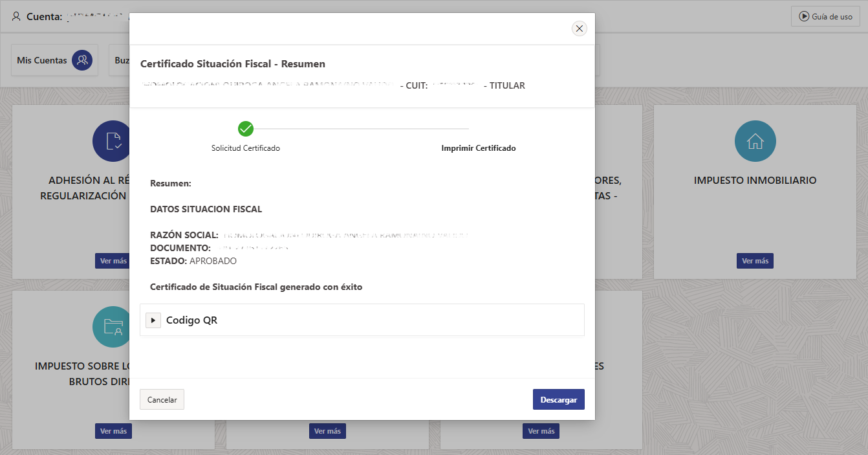
Task: Open Ver más under Impuesto sobre ingresos brutos
Action: point(113,431)
